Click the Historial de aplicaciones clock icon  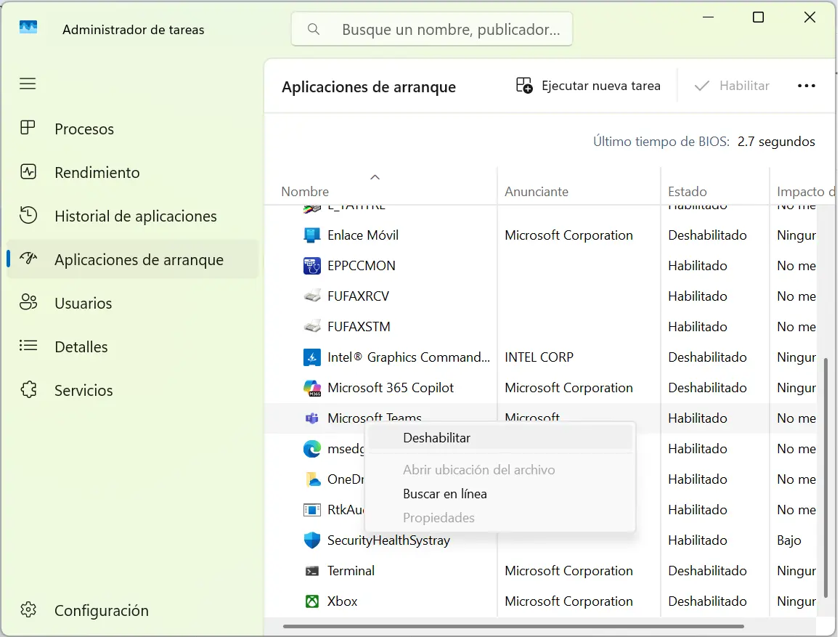(x=28, y=216)
